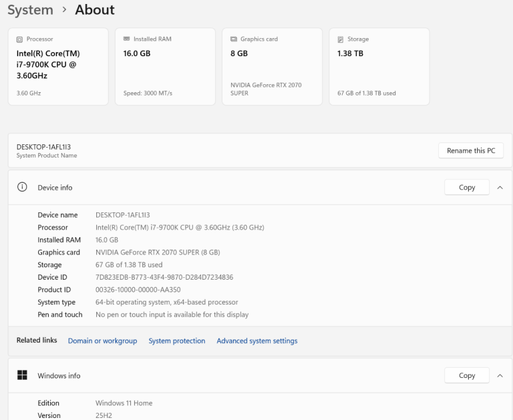Click the Pen and touch label
This screenshot has width=513, height=420.
click(x=60, y=314)
